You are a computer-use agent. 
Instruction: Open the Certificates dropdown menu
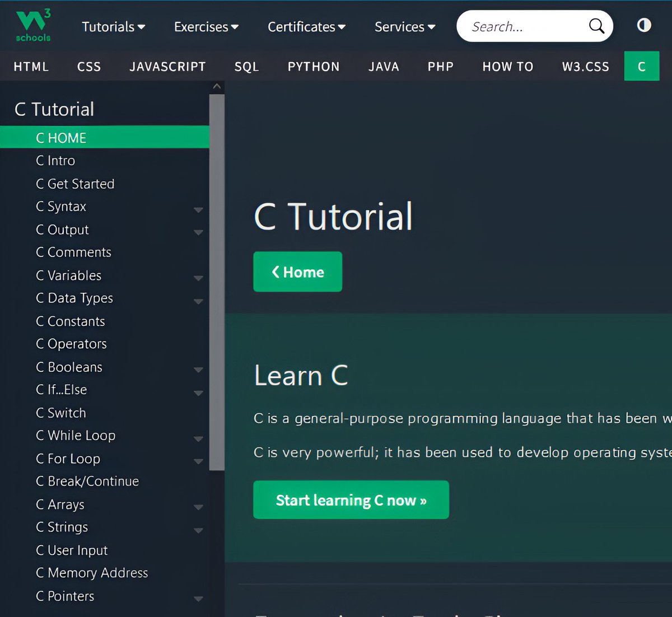click(307, 26)
